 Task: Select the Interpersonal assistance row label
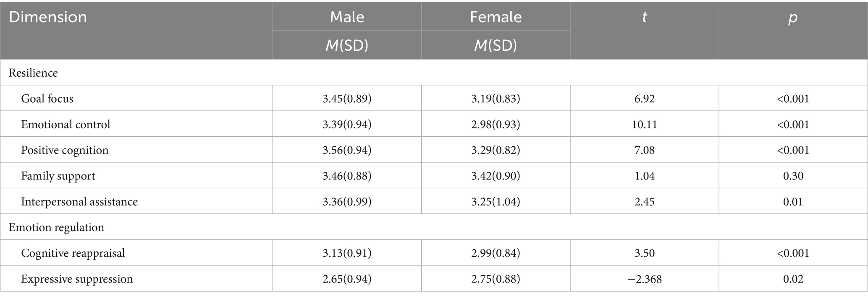(x=79, y=202)
